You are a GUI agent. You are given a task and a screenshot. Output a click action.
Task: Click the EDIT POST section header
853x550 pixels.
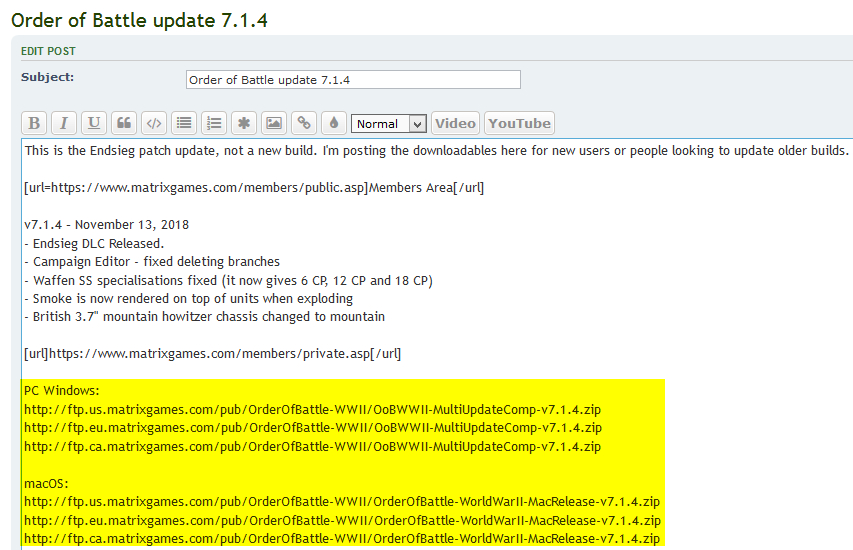click(48, 51)
